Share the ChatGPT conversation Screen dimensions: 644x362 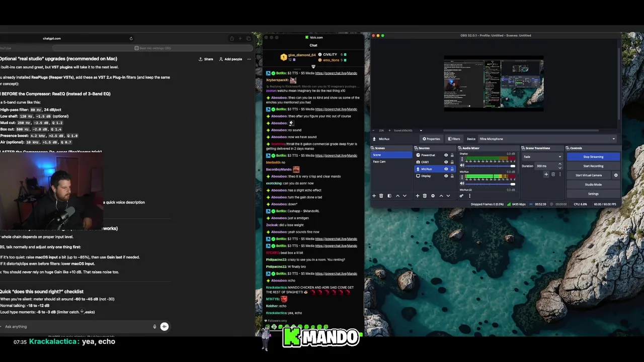tap(206, 59)
